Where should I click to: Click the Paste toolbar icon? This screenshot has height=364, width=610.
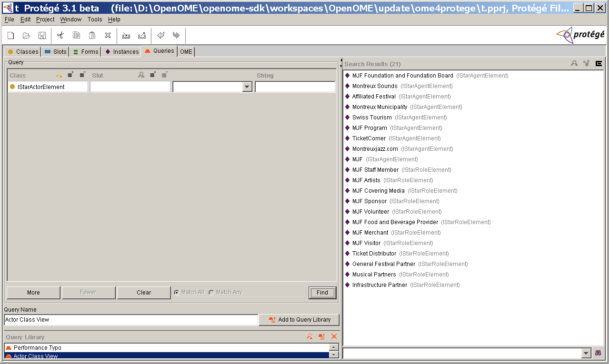coord(92,35)
